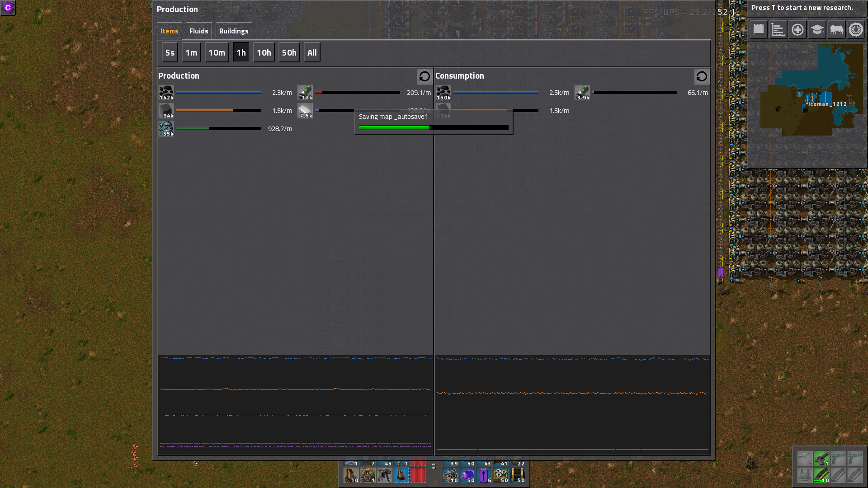
Task: Select the equipped pistol weapon slot
Action: 821,459
